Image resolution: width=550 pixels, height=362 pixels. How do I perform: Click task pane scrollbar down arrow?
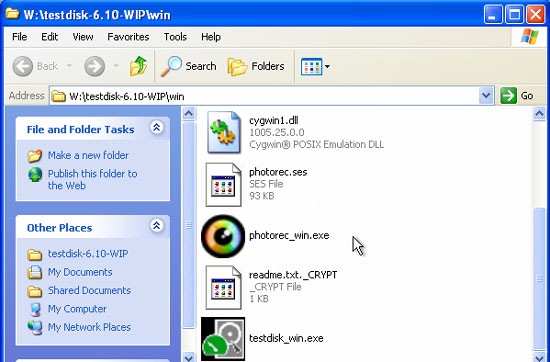coord(189,358)
